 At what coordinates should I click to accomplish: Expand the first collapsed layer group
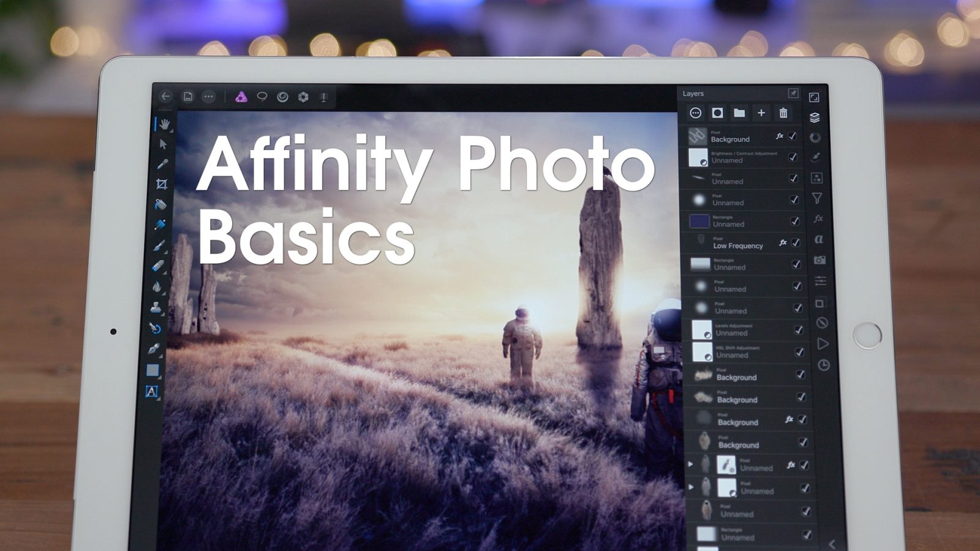[690, 465]
